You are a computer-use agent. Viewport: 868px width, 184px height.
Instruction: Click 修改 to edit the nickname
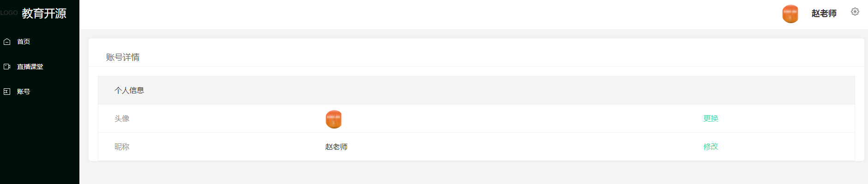click(711, 147)
